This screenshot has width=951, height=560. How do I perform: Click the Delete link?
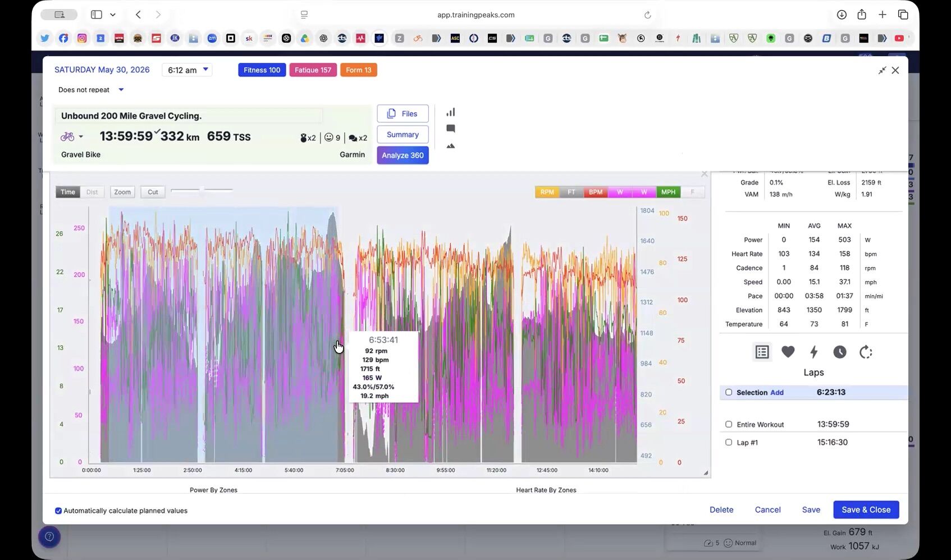(x=721, y=509)
